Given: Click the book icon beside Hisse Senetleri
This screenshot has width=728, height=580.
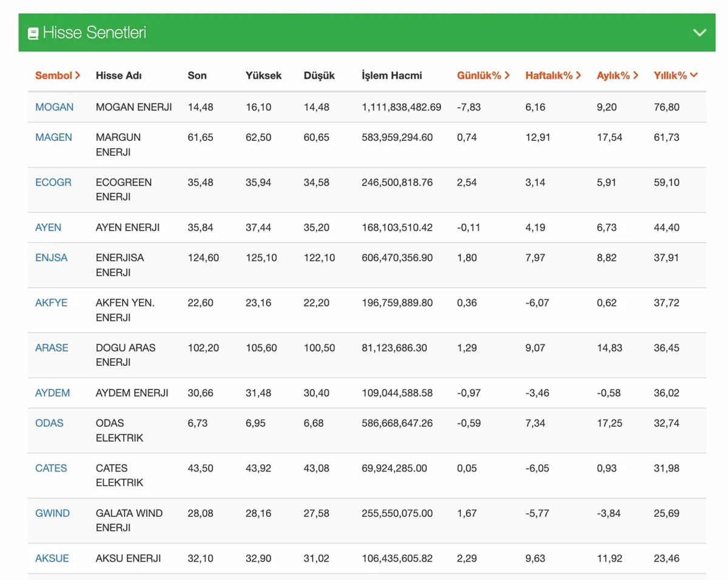Looking at the screenshot, I should coord(33,33).
